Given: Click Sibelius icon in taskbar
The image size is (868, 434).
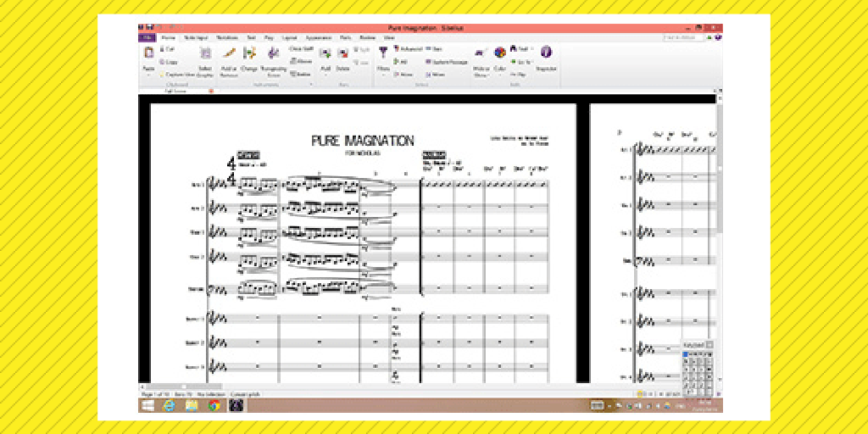Looking at the screenshot, I should pos(236,405).
